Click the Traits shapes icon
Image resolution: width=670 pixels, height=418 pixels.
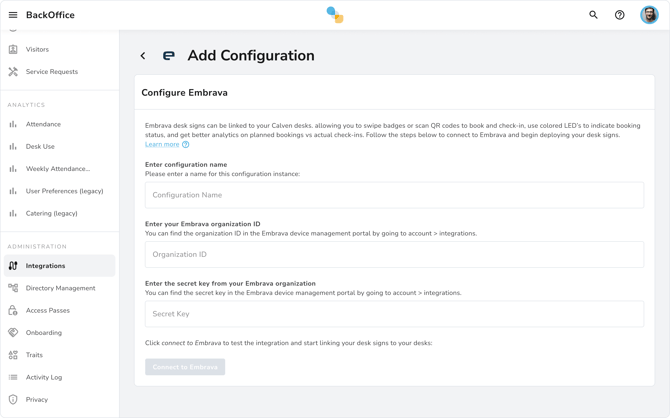coord(13,355)
